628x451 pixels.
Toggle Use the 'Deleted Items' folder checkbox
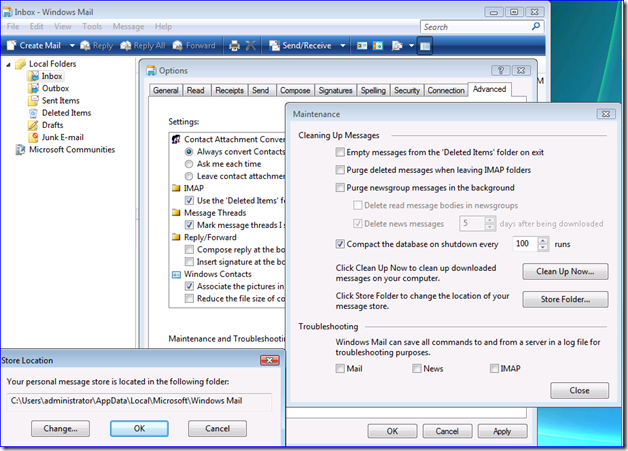[189, 201]
